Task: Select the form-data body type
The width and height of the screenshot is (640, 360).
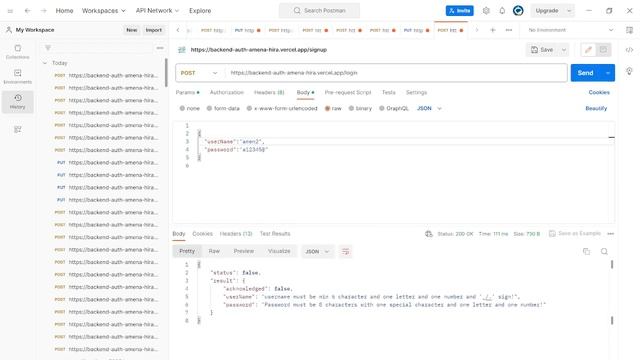Action: 223,109
